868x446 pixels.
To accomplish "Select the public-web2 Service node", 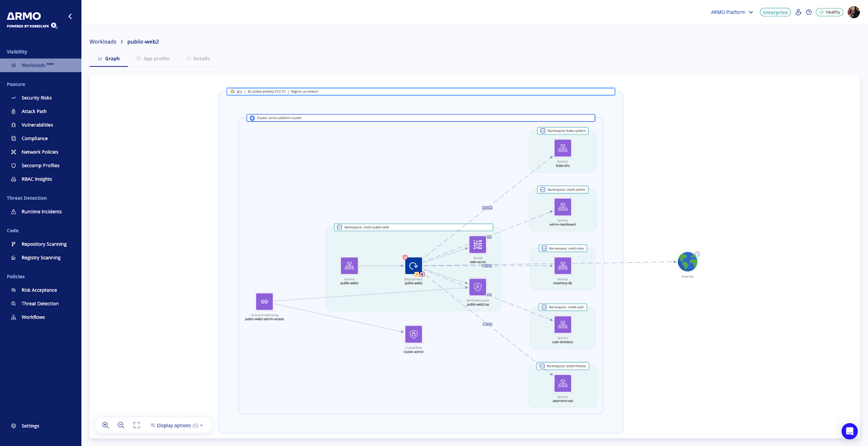I will click(x=349, y=266).
